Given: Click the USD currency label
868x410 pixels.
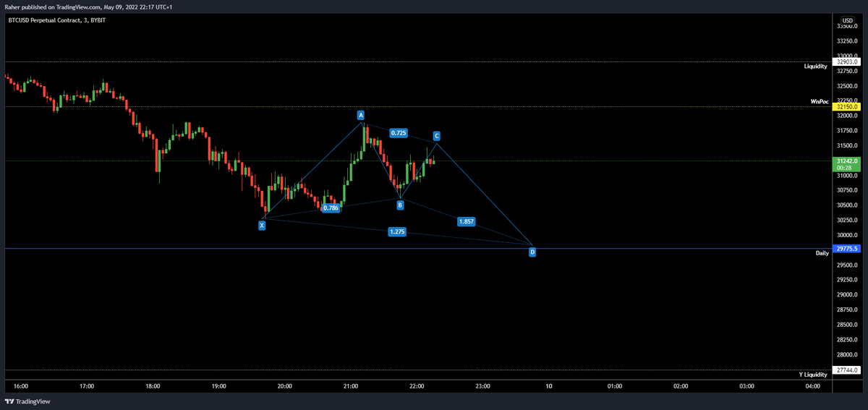Looking at the screenshot, I should 847,20.
